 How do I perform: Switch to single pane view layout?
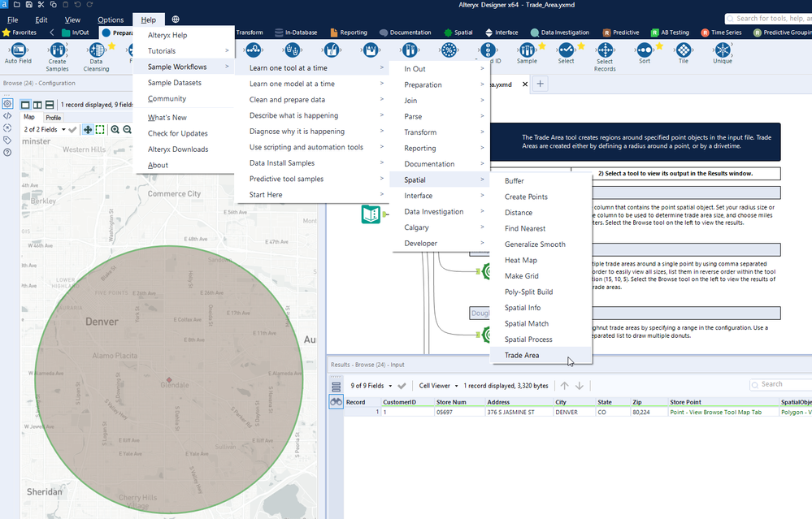point(25,105)
